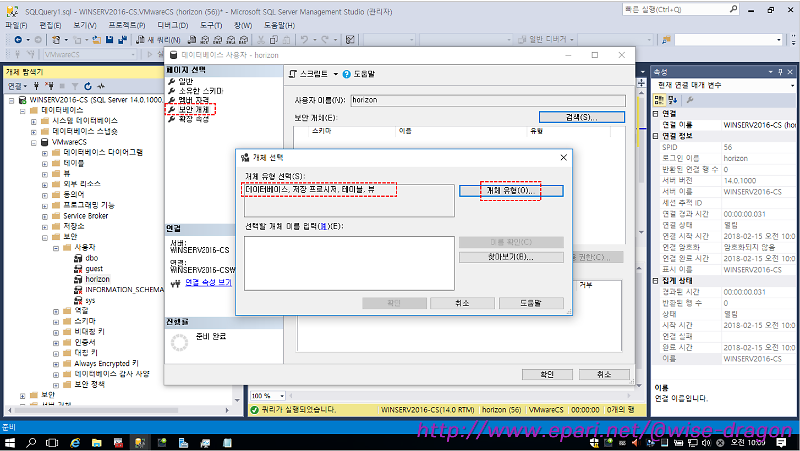Screen dimensions: 800x451
Task: Click Cancel (취소) in Select Objects dialog
Action: point(462,303)
